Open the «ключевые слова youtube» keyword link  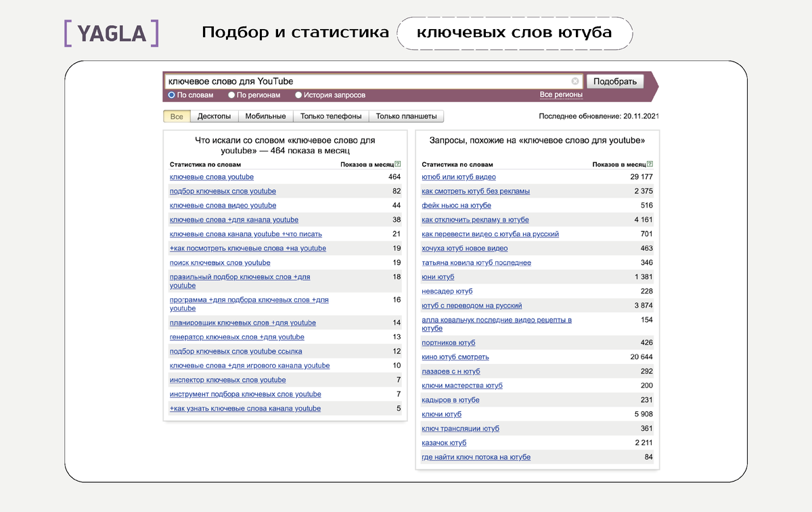click(211, 177)
